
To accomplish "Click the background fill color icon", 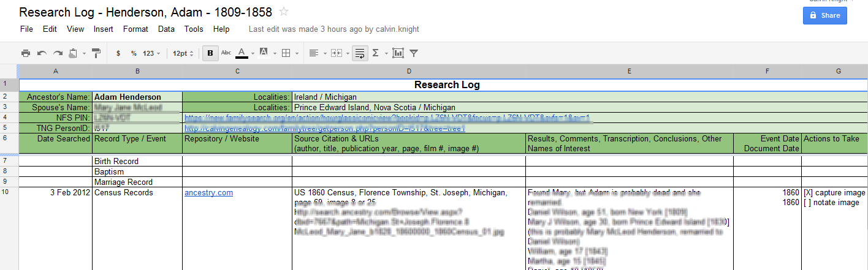I will 264,53.
